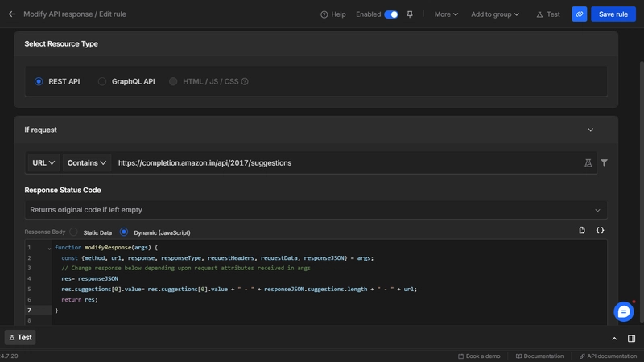Click 'Modify API response / Edit rule' title

click(x=75, y=14)
